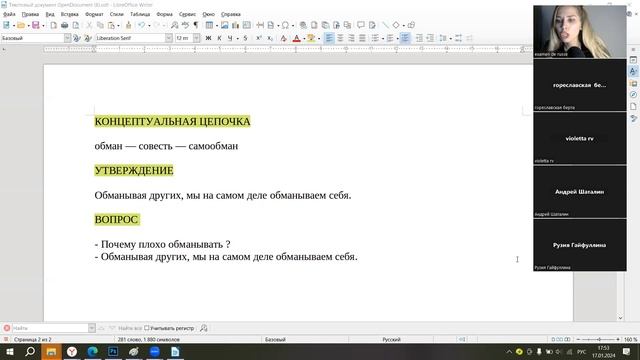Screen dimensions: 640x360
Task: Open the Формат menu
Action: pyautogui.click(x=94, y=14)
